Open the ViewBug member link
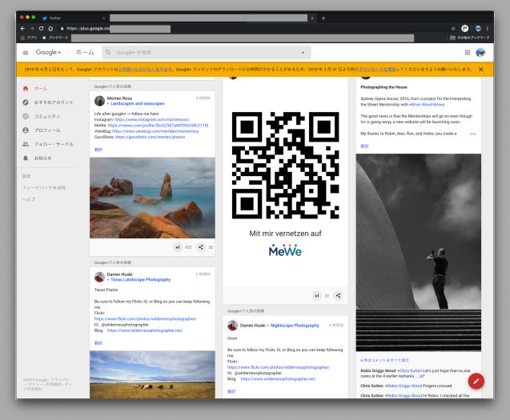Screen dimensions: 510x420 click(155, 131)
